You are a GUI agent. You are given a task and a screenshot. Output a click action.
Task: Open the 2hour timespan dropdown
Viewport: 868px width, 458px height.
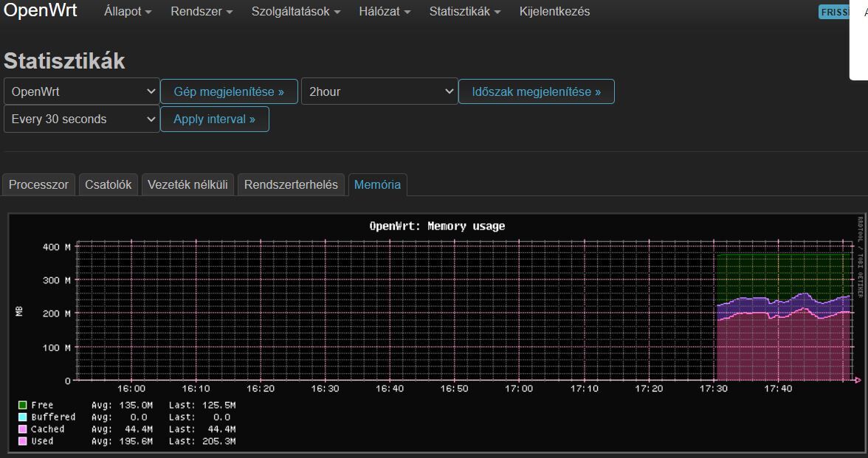[379, 91]
